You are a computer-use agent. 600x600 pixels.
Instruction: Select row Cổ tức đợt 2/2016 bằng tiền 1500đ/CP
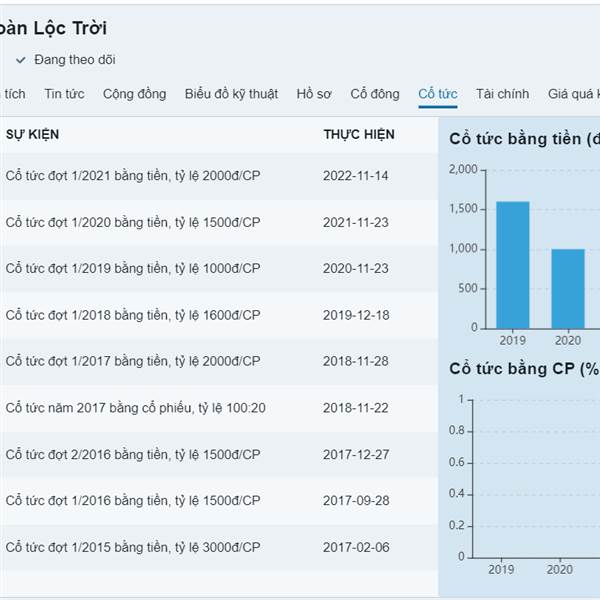point(219,455)
